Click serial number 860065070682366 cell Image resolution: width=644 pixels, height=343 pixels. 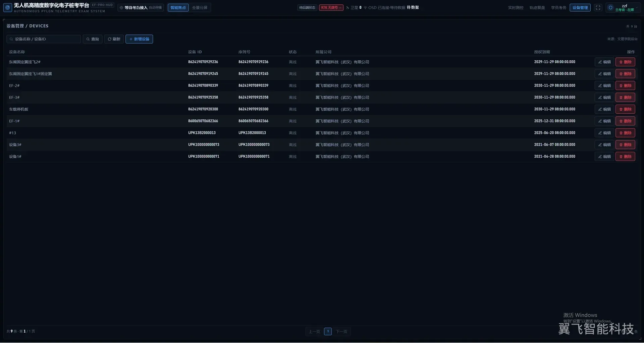pos(253,121)
